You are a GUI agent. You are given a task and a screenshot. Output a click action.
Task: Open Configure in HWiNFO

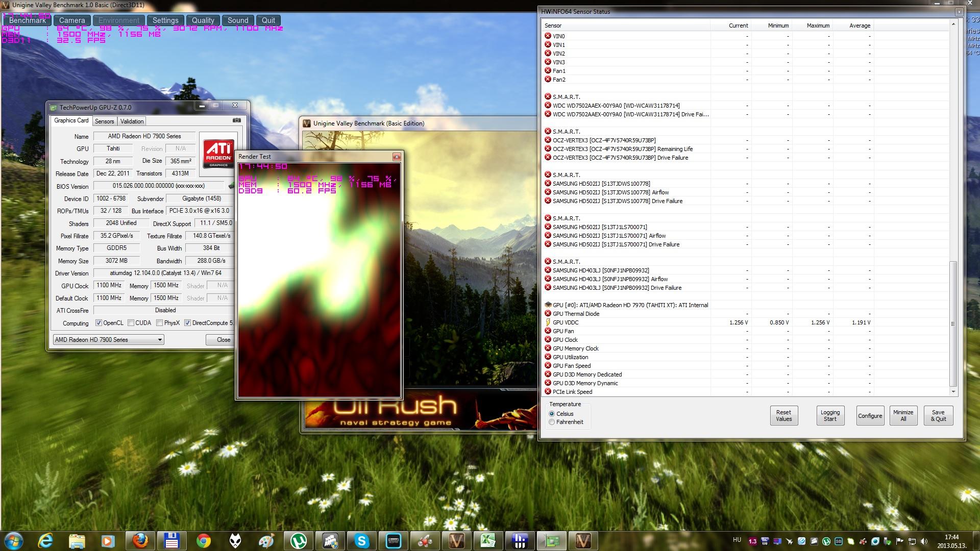click(x=870, y=415)
